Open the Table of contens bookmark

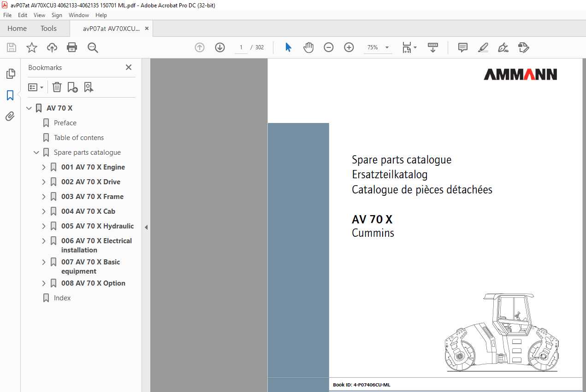tap(79, 138)
